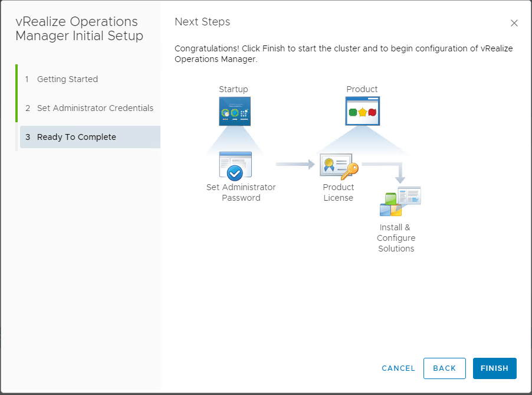Click the Next Steps heading
Viewport: 532px width, 395px height.
tap(202, 22)
